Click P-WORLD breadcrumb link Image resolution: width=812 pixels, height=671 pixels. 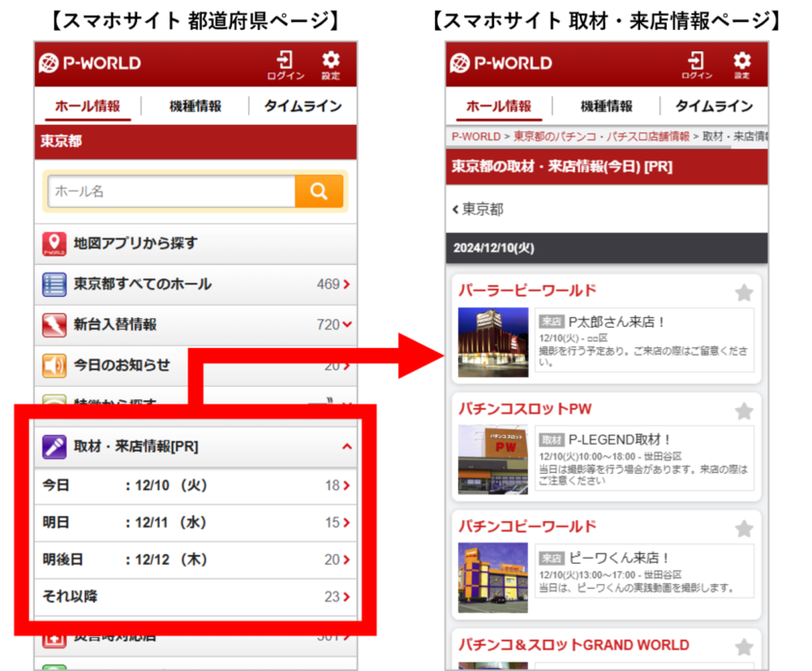[476, 136]
